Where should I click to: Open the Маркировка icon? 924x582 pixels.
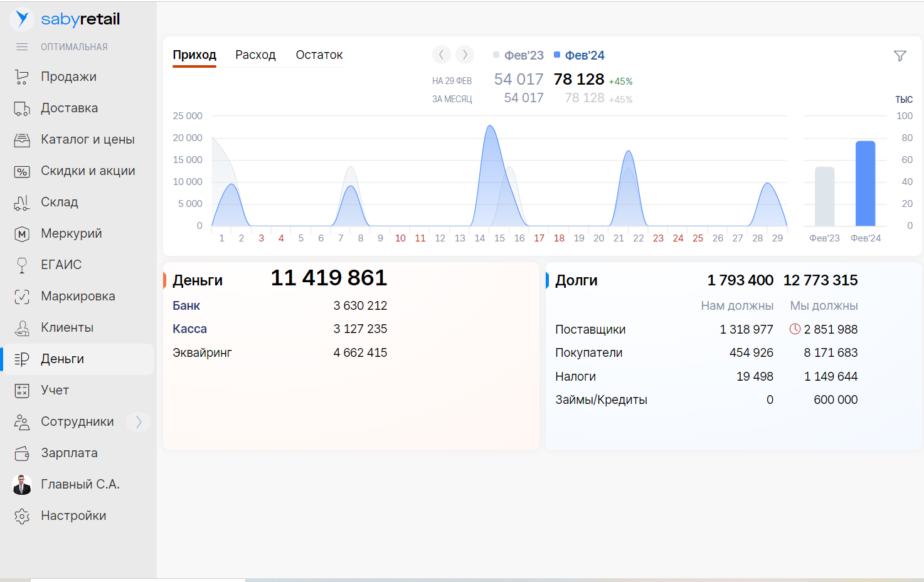22,297
